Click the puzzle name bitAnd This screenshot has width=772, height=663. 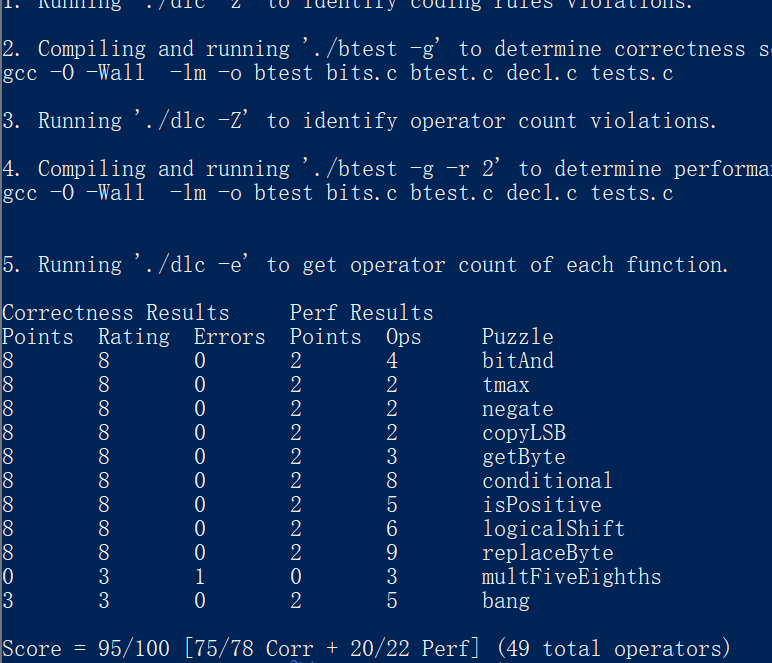[x=517, y=361]
